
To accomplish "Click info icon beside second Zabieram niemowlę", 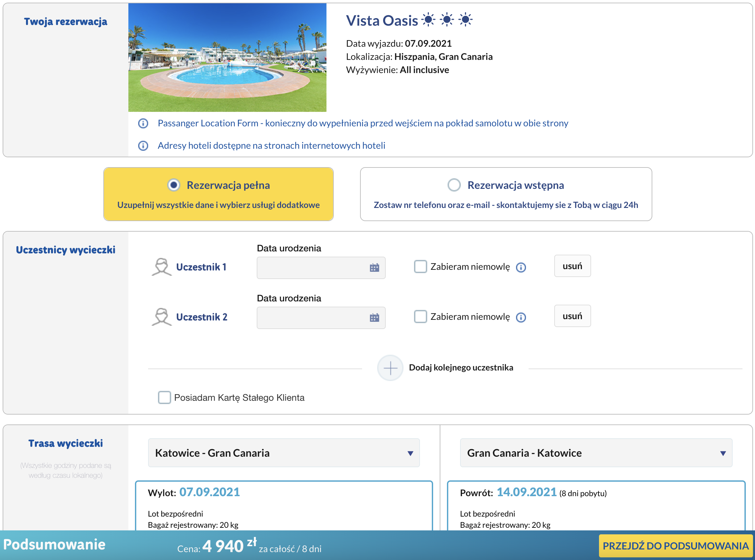I will click(521, 317).
